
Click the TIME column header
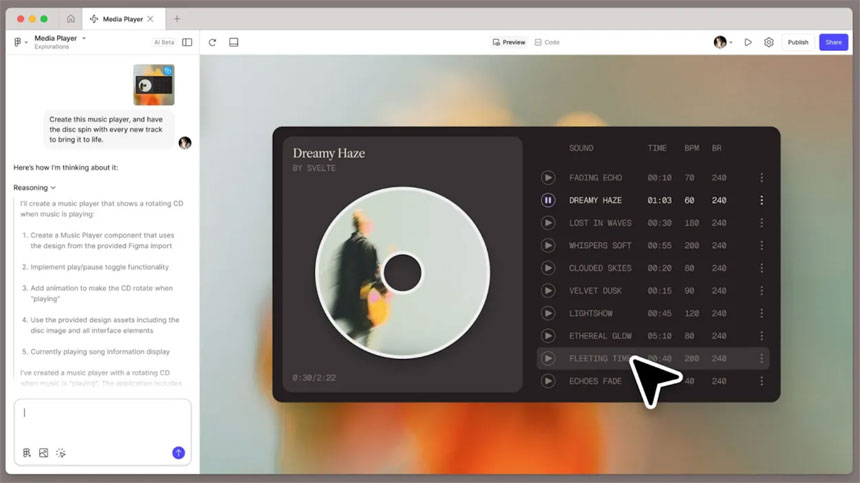point(657,148)
